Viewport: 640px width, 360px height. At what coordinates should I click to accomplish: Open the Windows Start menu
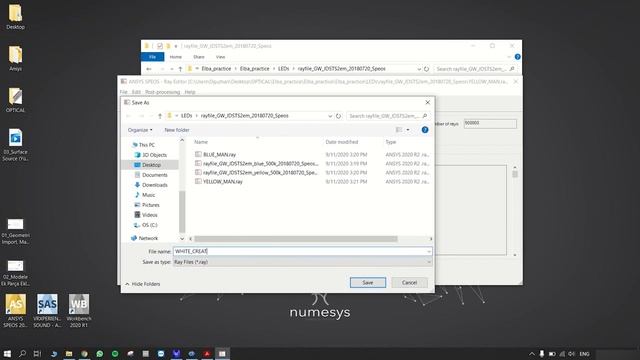click(7, 354)
